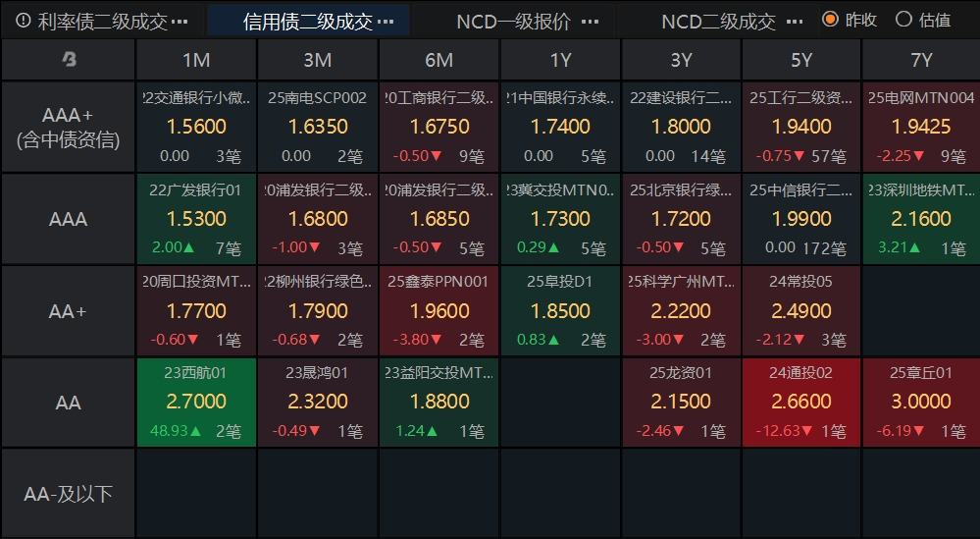The height and width of the screenshot is (539, 980).
Task: Open the 23西航01 bright green cell
Action: (196, 403)
